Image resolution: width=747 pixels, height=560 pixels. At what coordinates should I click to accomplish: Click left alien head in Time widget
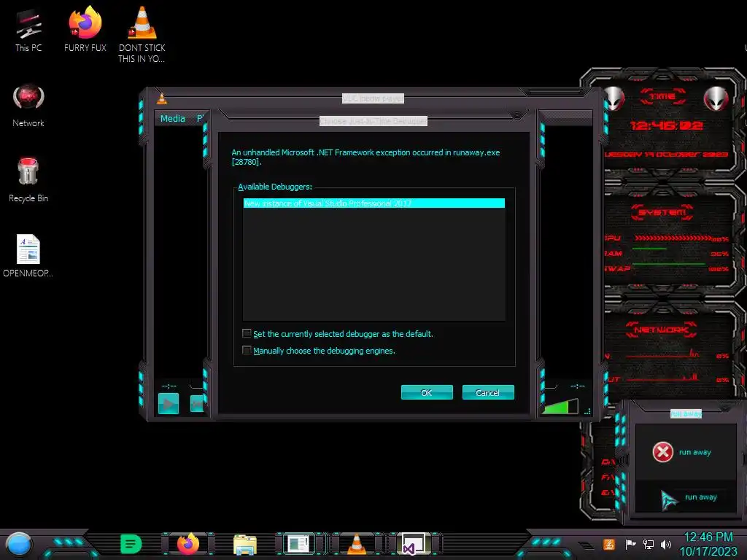pos(614,98)
